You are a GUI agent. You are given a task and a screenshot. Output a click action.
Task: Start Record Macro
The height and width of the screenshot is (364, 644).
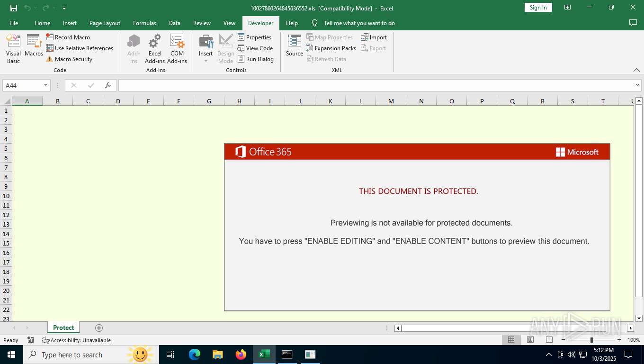tap(68, 37)
